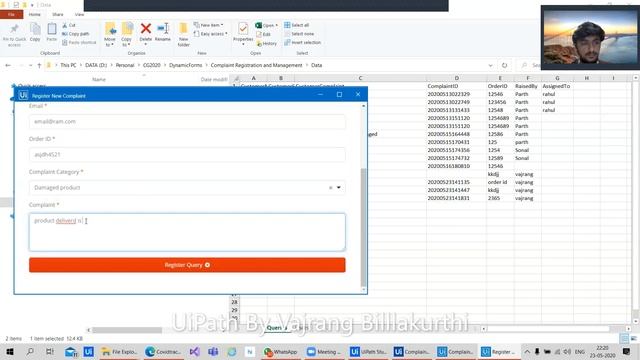Click Personal in address breadcrumb
Screen dimensions: 640x360
(125, 65)
